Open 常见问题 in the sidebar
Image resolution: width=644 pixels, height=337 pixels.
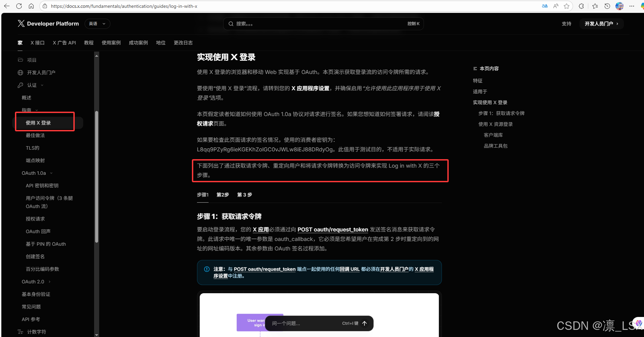click(31, 307)
